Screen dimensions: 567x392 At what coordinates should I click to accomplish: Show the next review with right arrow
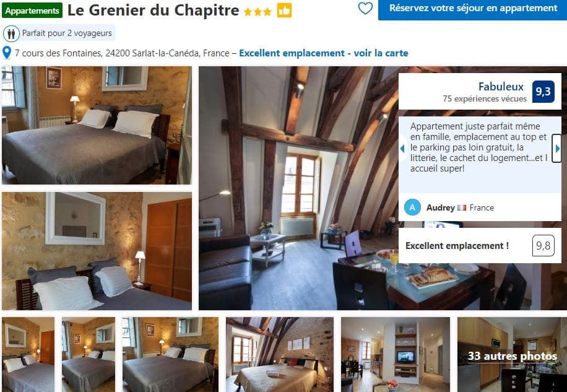(557, 148)
